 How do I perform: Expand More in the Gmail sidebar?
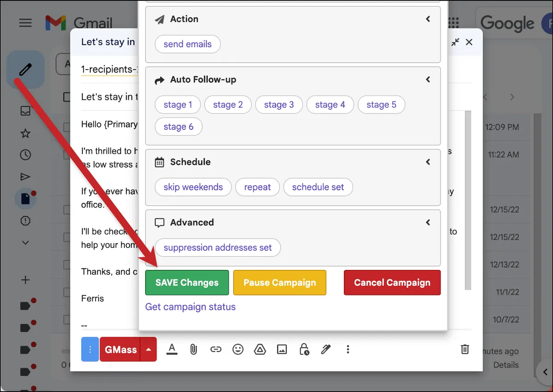[25, 243]
